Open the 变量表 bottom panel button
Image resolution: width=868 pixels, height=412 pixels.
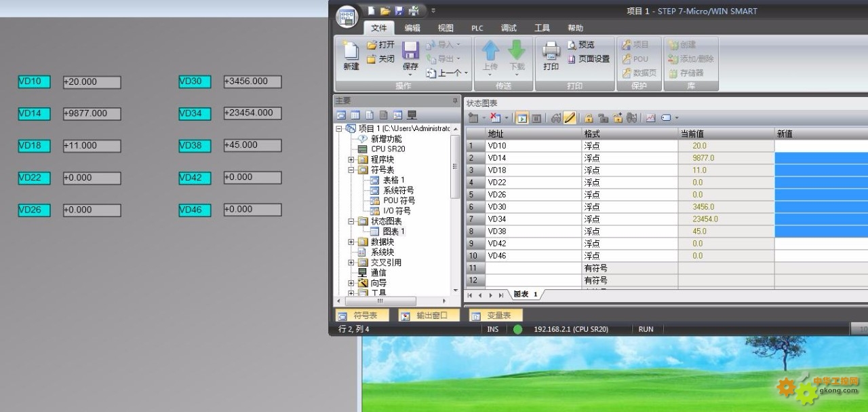point(495,316)
